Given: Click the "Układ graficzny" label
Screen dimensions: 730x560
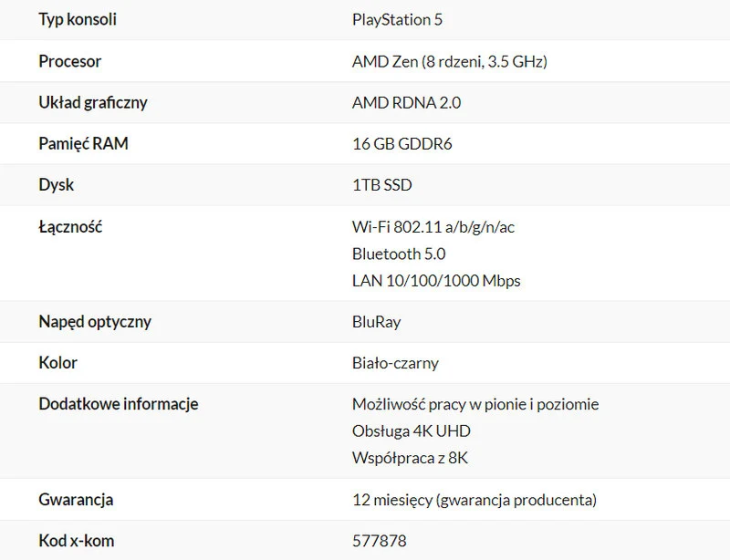Looking at the screenshot, I should tap(92, 102).
